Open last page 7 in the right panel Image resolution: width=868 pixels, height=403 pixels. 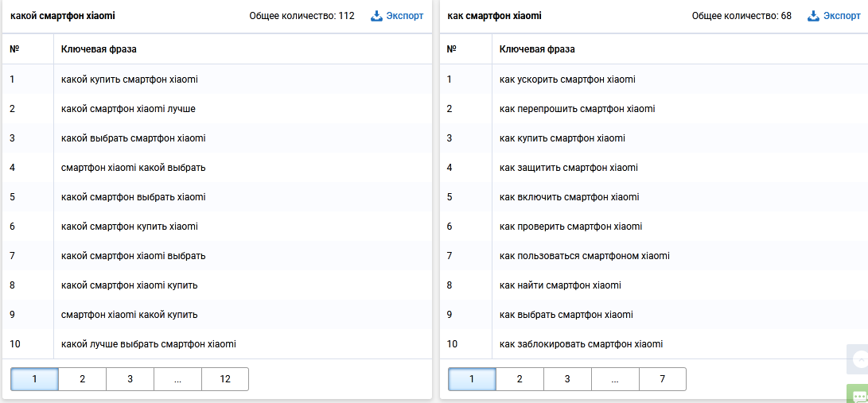662,379
